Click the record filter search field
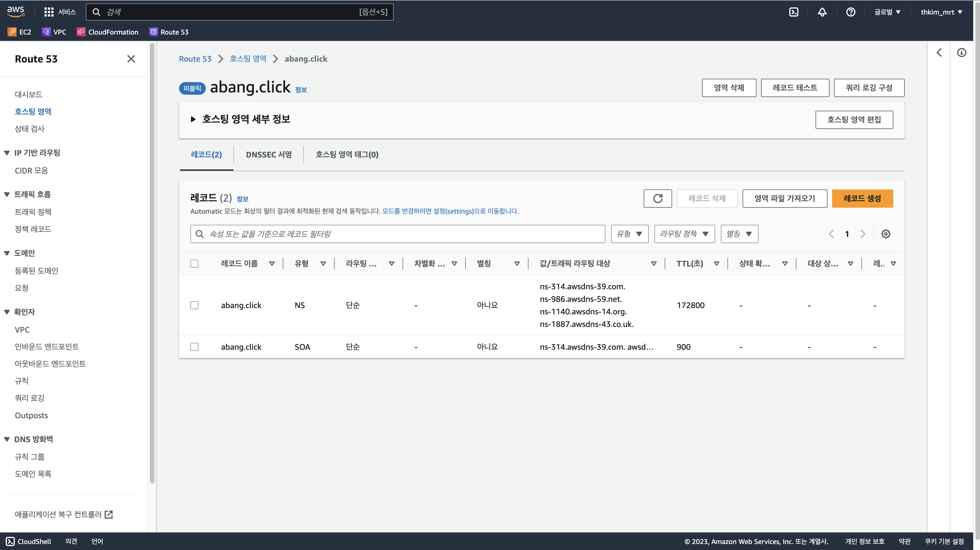 [398, 234]
